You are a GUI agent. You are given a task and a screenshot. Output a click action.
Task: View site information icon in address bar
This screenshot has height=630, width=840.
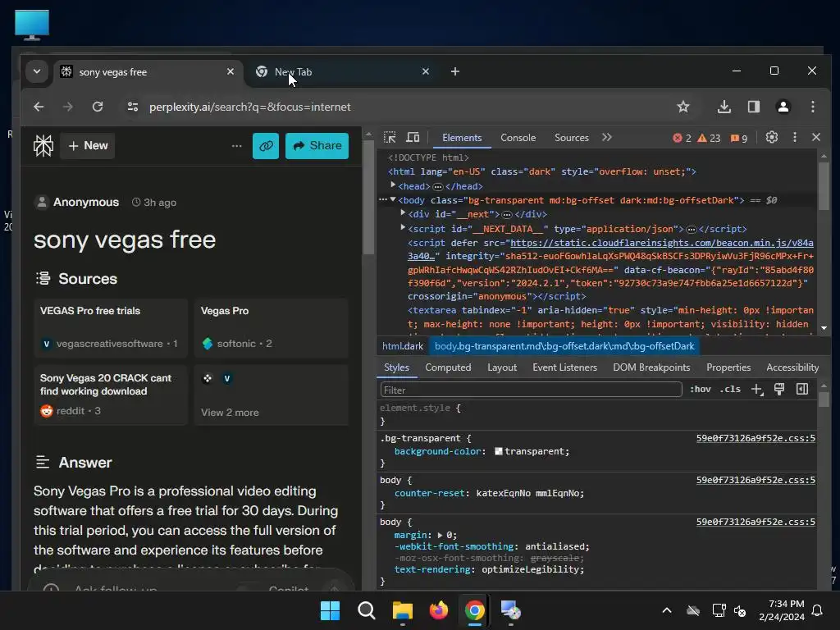[132, 107]
